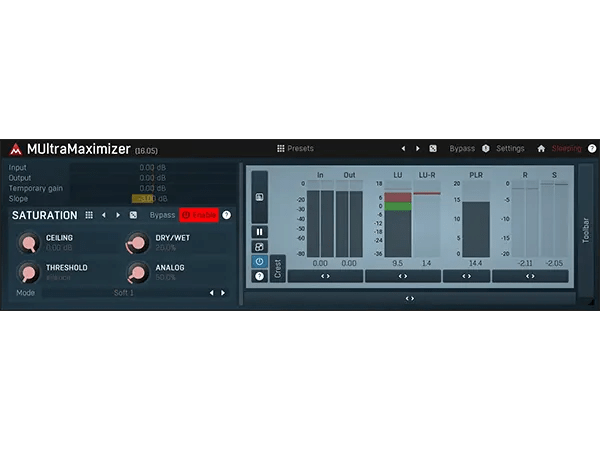Toggle the global Bypass button
This screenshot has height=450, width=600.
462,148
